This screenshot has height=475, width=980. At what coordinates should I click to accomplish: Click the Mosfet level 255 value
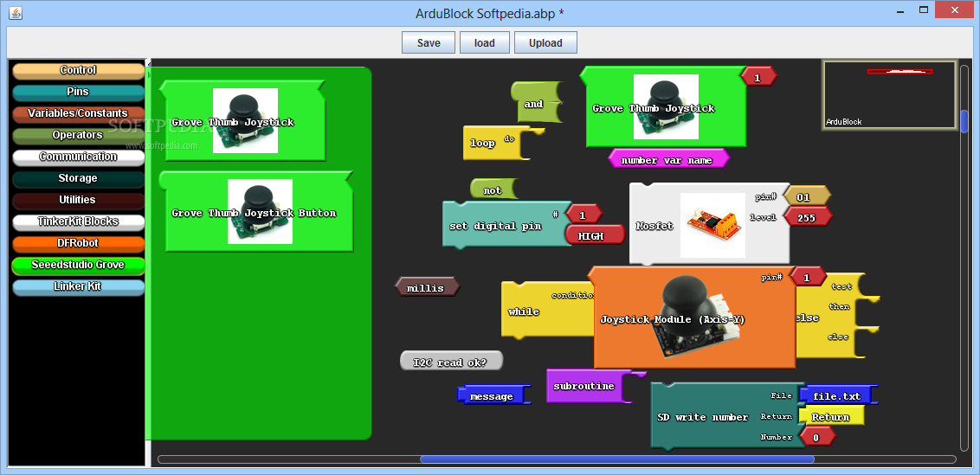(x=808, y=217)
